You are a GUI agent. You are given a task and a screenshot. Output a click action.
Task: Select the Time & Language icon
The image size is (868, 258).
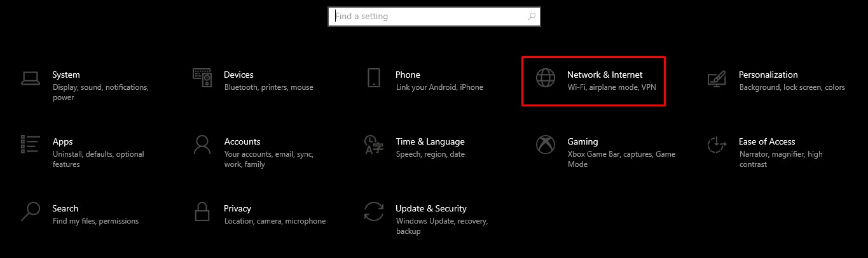tap(373, 145)
